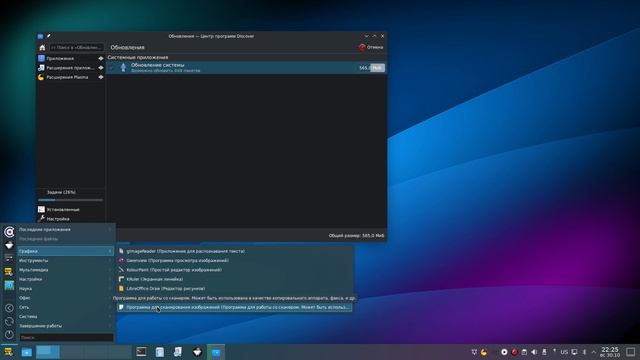
Task: Open the document viewer icon on taskbar
Action: click(160, 352)
